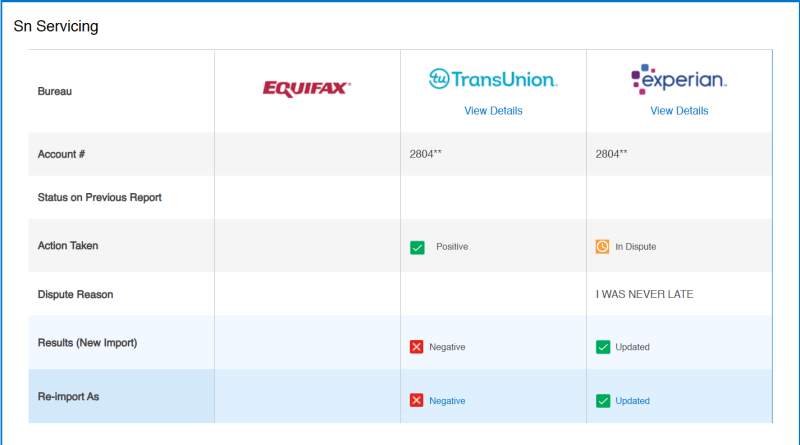Click green check icon in Results row, Experian
This screenshot has width=800, height=445.
click(603, 347)
